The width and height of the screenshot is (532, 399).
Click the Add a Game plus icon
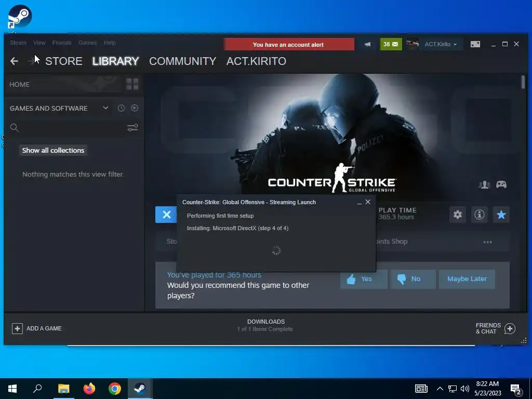click(x=17, y=328)
